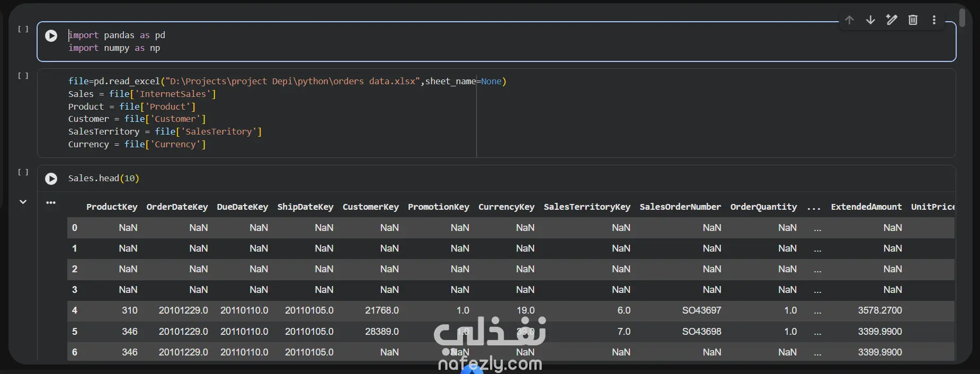Run the import pandas cell

click(51, 35)
